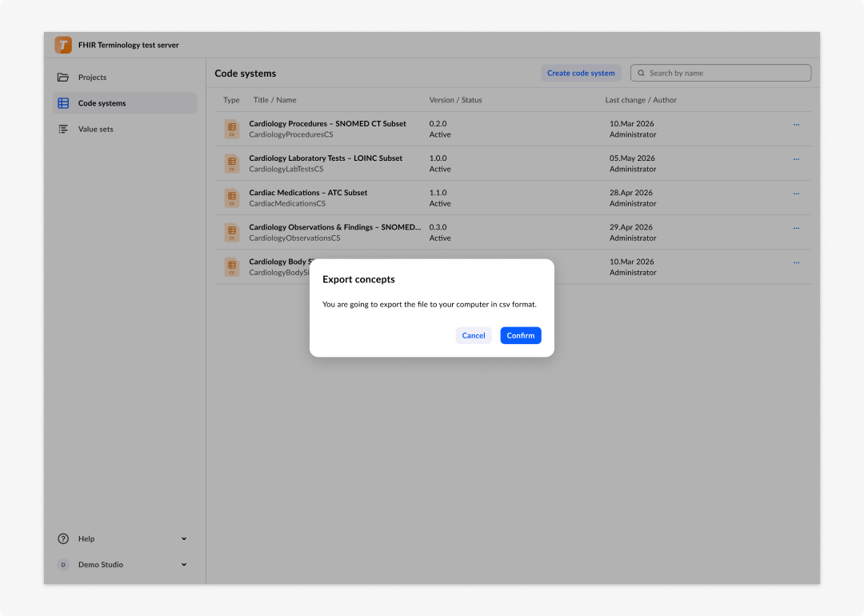Click the 29.Apr 2026 date cell
Viewport: 864px width, 616px height.
(631, 227)
